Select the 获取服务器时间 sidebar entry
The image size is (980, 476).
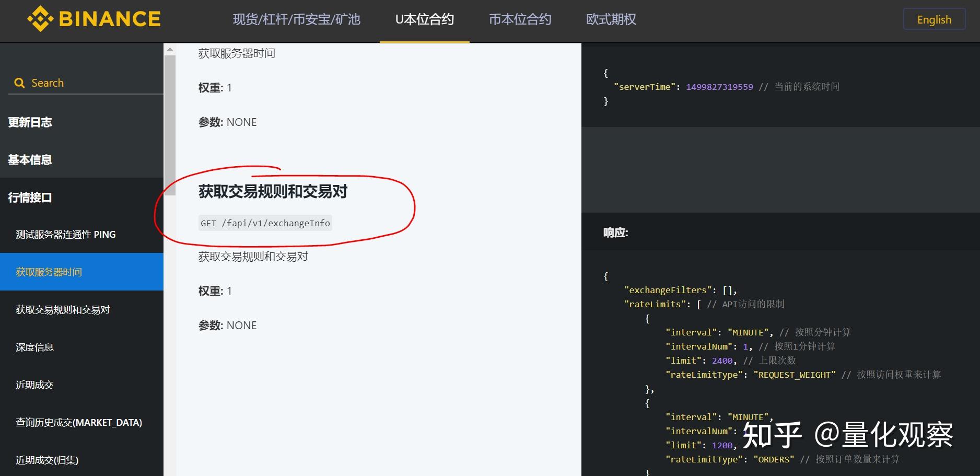tap(50, 272)
